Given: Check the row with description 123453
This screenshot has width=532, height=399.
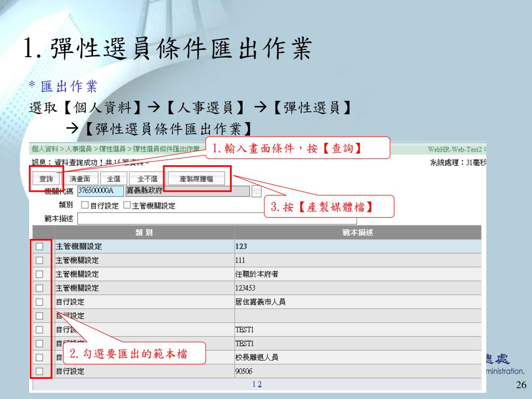Looking at the screenshot, I should point(39,288).
